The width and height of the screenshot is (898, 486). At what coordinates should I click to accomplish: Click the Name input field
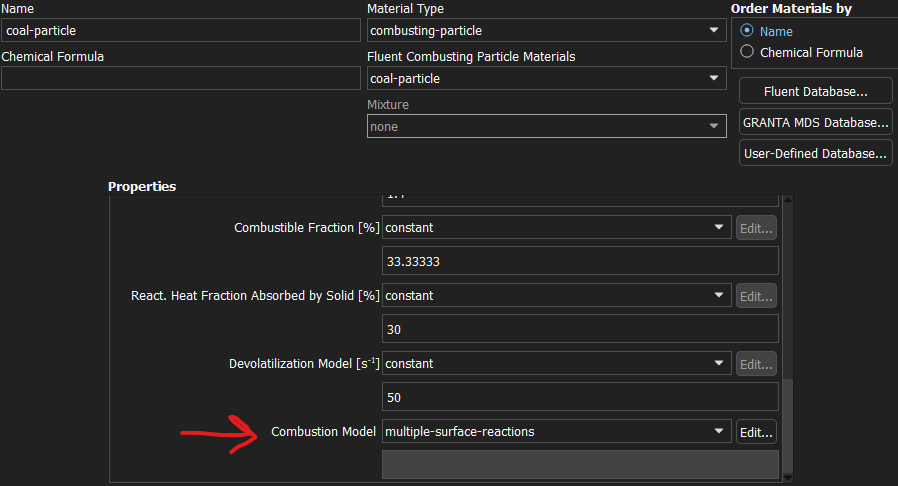(180, 30)
